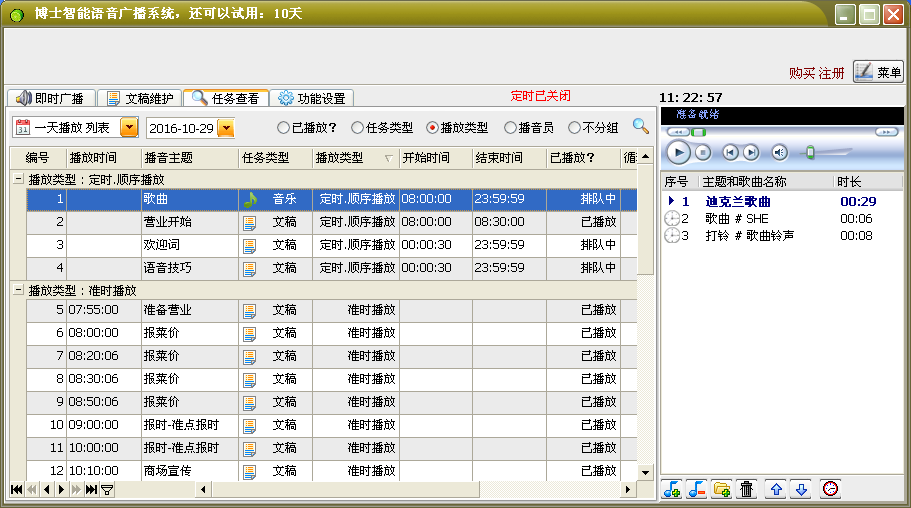Image resolution: width=911 pixels, height=508 pixels.
Task: Click the date field showing 2016-10-29
Action: click(x=182, y=128)
